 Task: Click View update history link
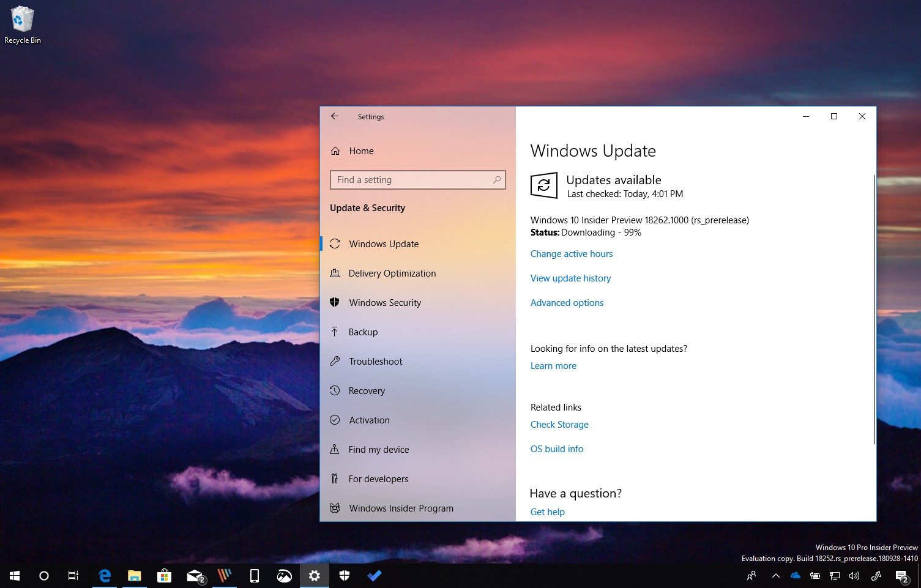point(570,278)
